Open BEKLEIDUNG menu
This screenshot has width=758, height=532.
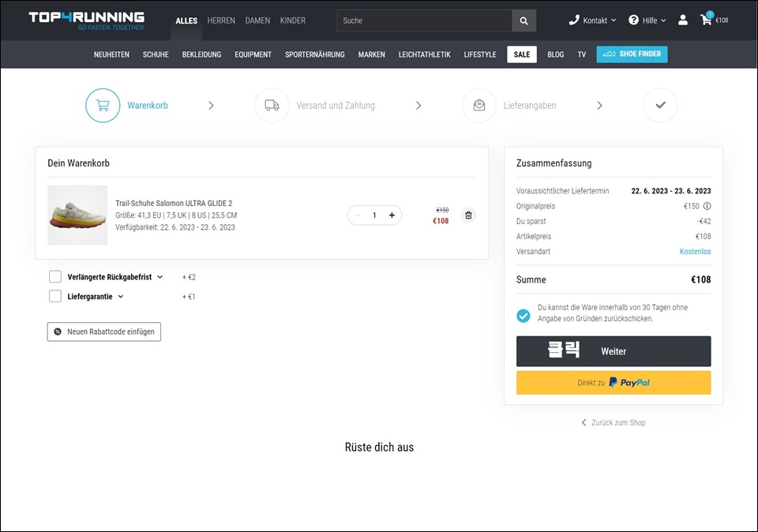pyautogui.click(x=201, y=54)
